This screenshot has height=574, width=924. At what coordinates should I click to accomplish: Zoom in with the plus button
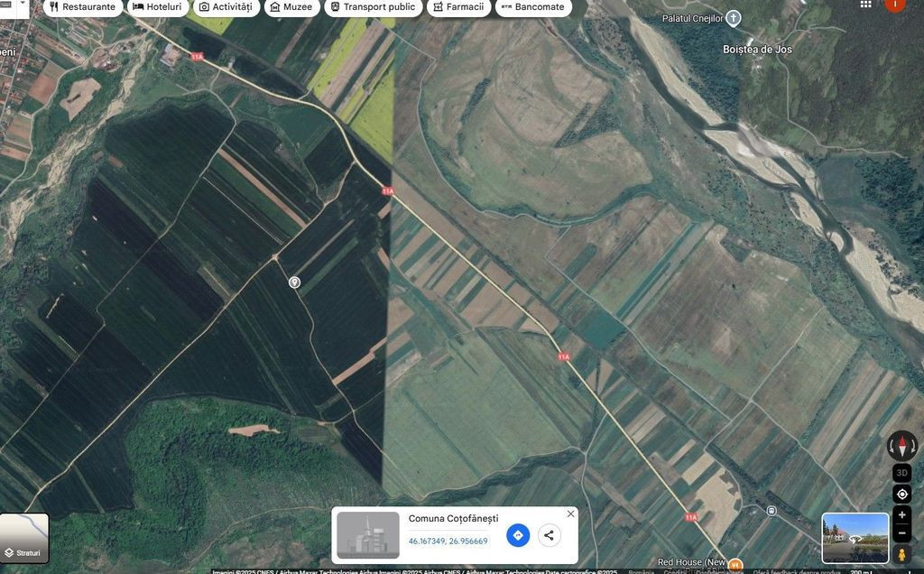(901, 515)
